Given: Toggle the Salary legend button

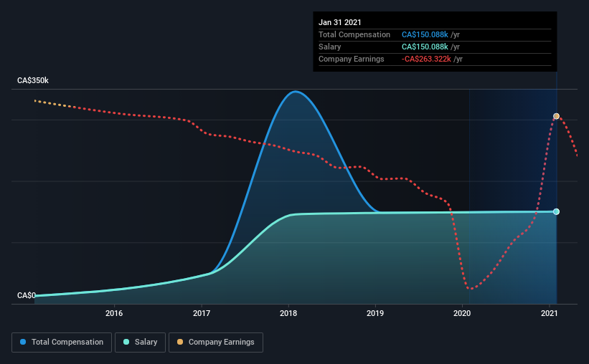Looking at the screenshot, I should [140, 343].
